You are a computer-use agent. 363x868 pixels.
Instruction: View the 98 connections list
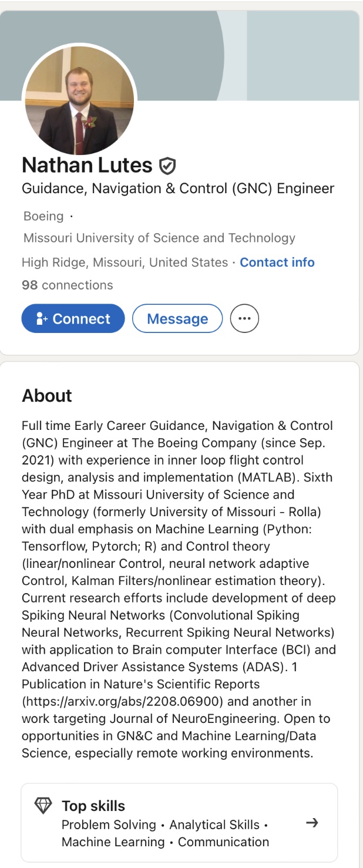coord(68,285)
